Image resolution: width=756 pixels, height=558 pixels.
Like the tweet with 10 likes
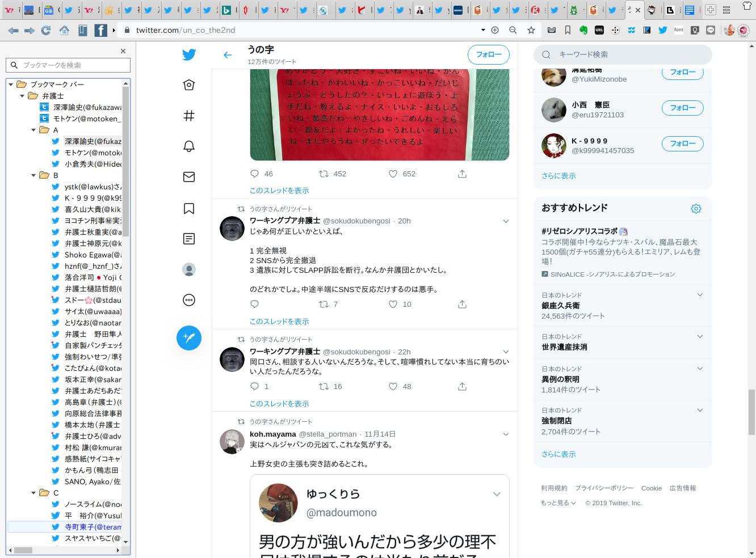[x=393, y=305]
